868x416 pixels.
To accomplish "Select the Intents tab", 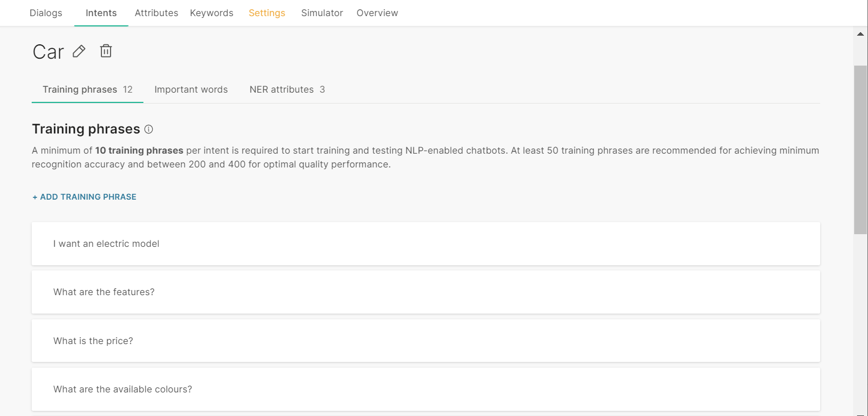I will tap(101, 13).
